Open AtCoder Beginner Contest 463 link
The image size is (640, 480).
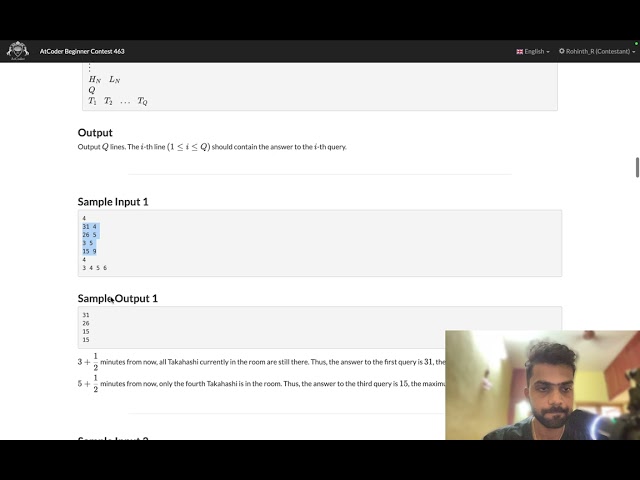82,51
